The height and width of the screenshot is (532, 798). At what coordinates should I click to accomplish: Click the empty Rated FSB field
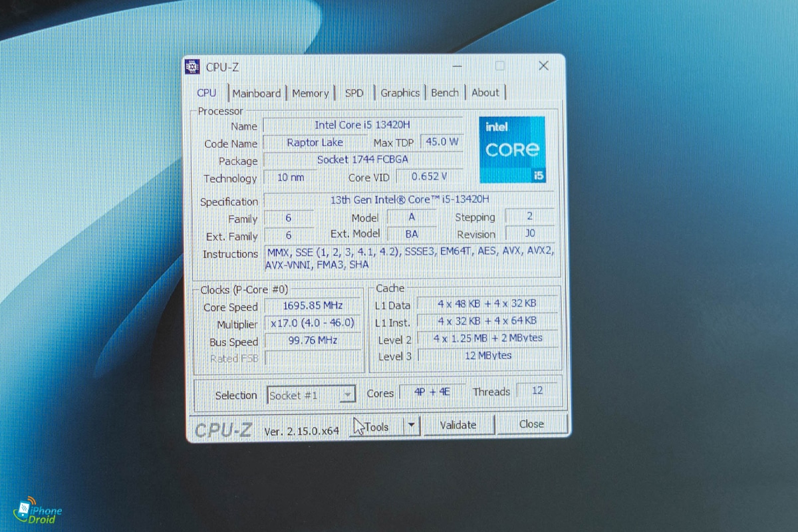313,358
